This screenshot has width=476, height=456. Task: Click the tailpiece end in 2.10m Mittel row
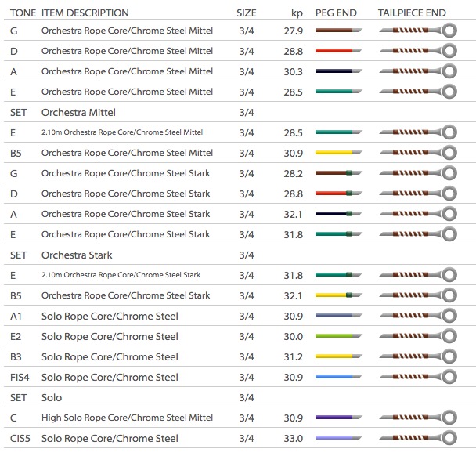[x=418, y=132]
